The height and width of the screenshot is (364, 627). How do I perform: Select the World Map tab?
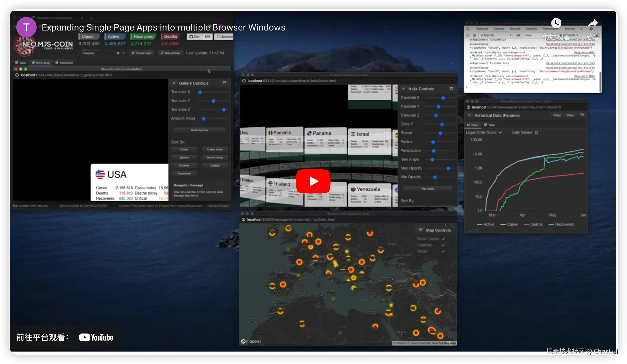coord(41,63)
